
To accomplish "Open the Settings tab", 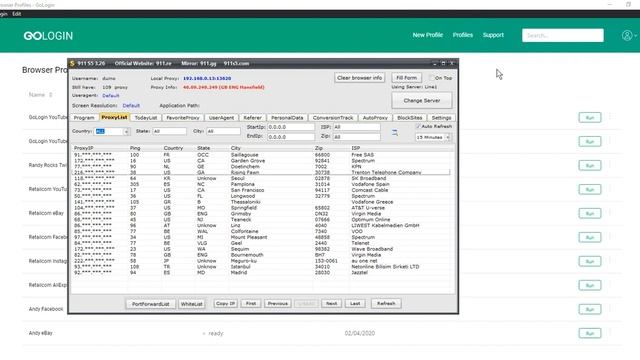I will coord(441,118).
